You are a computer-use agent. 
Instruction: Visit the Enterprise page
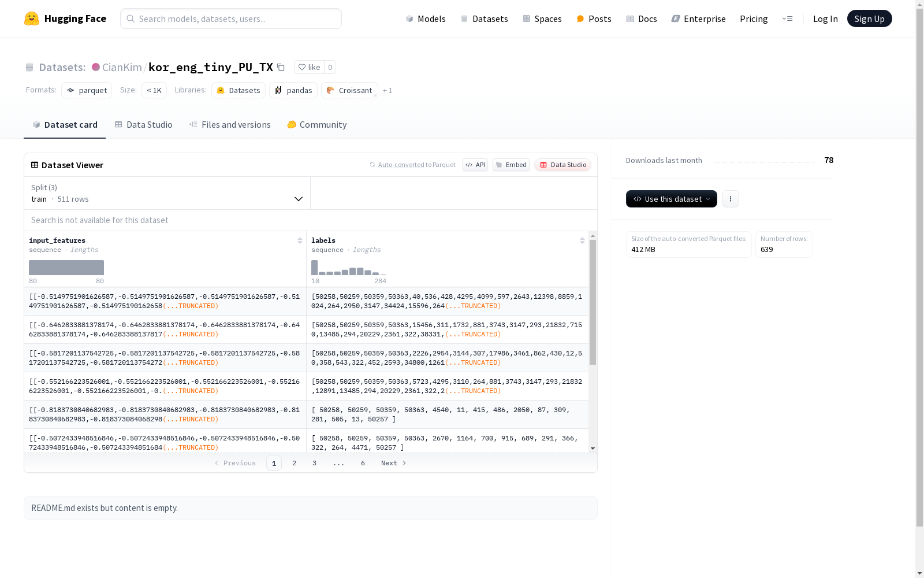tap(698, 18)
